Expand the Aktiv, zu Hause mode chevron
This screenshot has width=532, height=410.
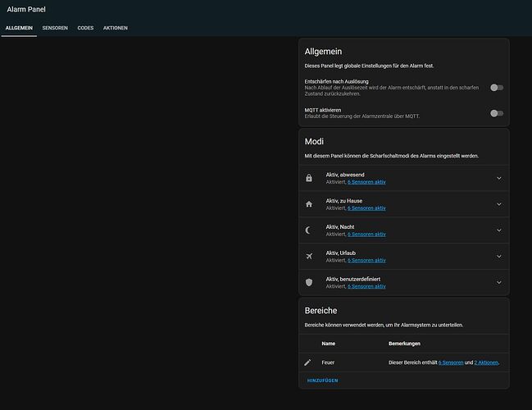[499, 204]
